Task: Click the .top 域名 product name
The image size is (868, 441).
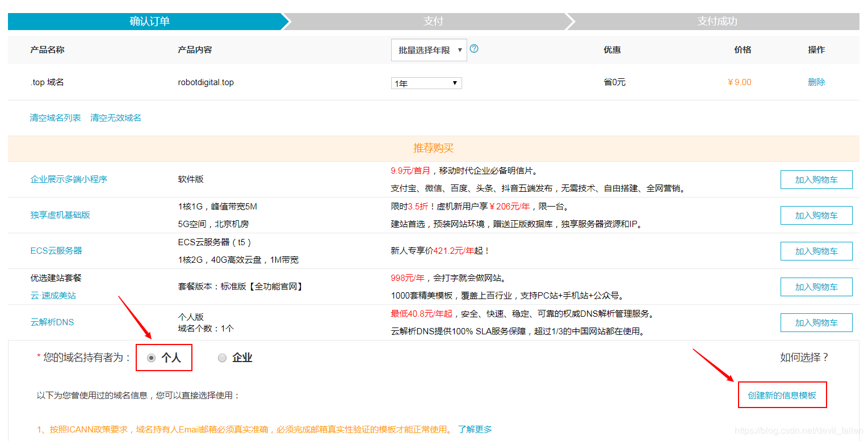Action: click(47, 82)
